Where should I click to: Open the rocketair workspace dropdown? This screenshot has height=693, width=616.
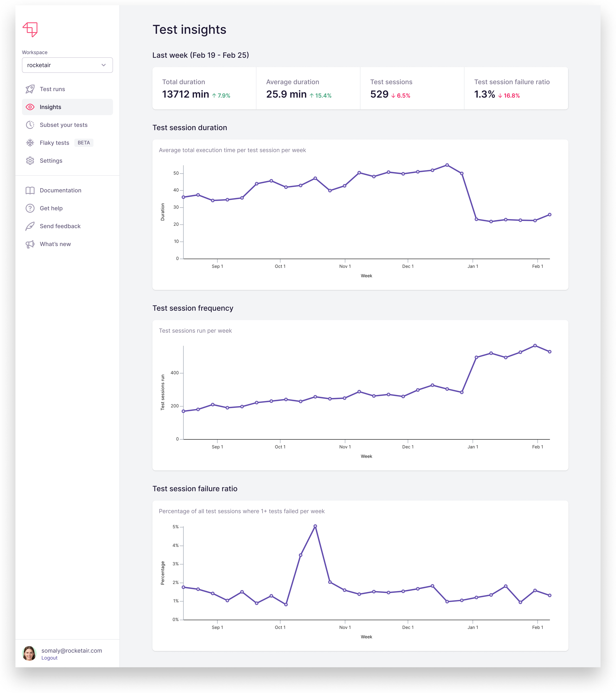tap(67, 65)
